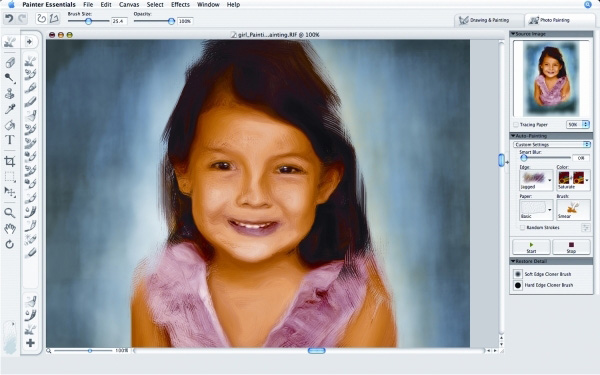Click the Start auto-painting button
The width and height of the screenshot is (600, 375).
[x=531, y=247]
